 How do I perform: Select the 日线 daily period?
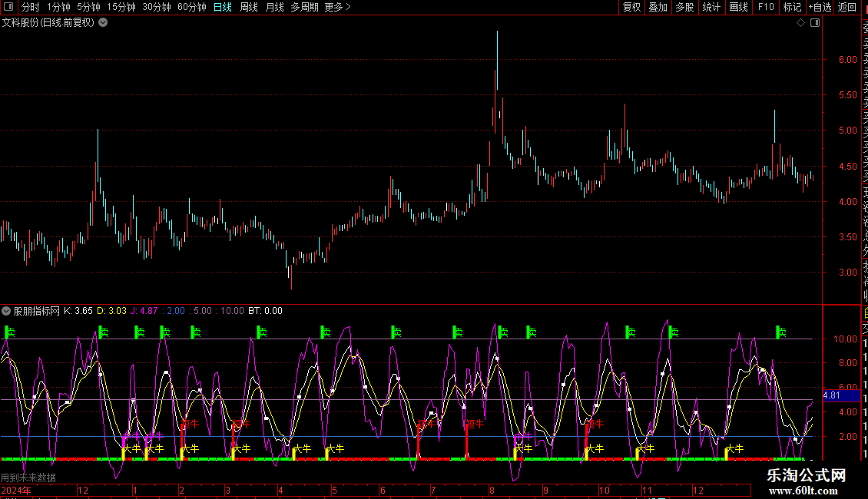223,7
